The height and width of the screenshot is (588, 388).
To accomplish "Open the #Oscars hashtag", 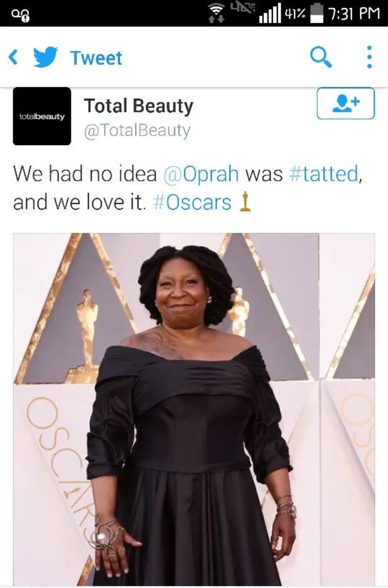I will 192,202.
